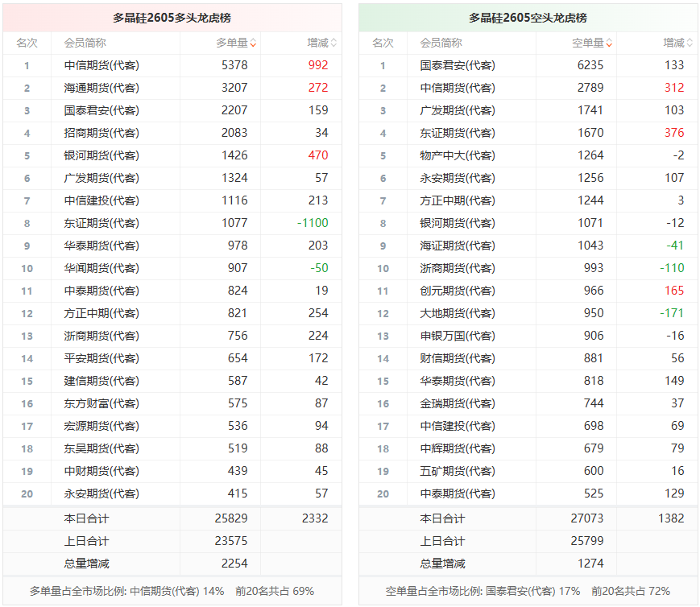Click 东证期货(代客) in long rank 8
700x607 pixels.
tap(101, 223)
